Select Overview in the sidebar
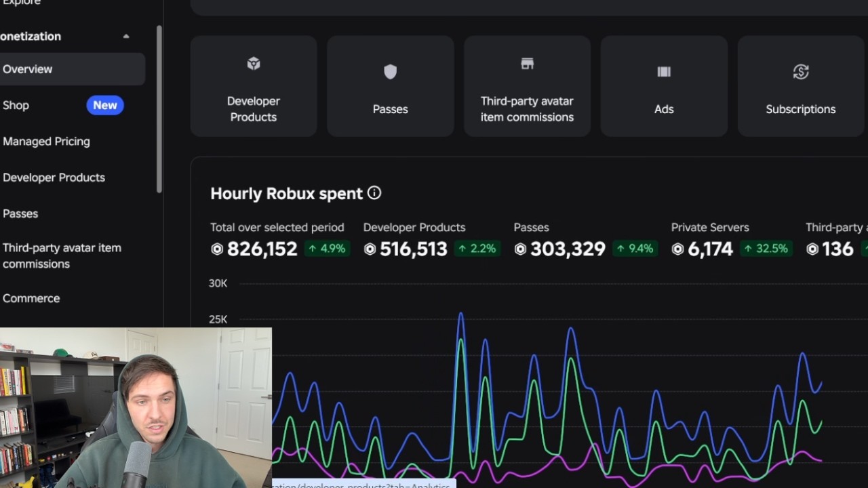Viewport: 868px width, 488px height. coord(71,69)
